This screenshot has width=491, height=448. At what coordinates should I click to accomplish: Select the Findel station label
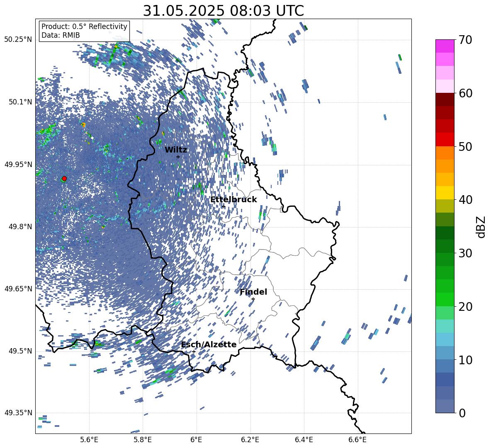(x=253, y=292)
